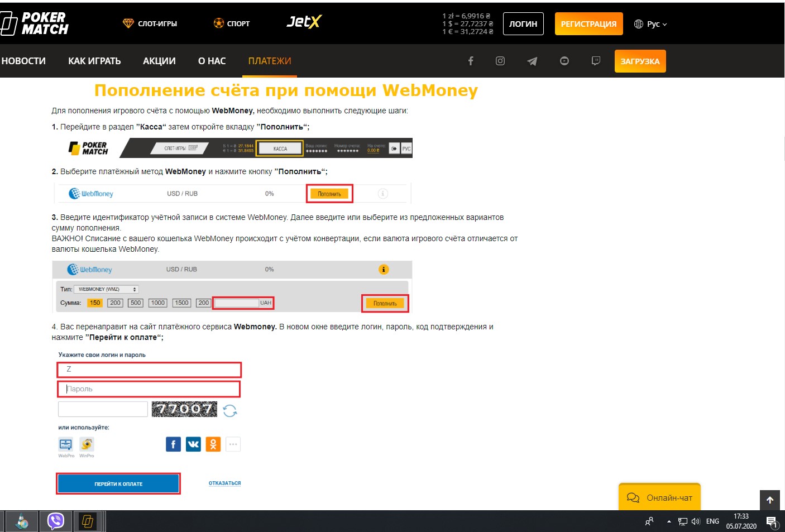Viewport: 785px width, 532px height.
Task: Open the WEBMONEY (WMZ) type dropdown
Action: tap(106, 289)
